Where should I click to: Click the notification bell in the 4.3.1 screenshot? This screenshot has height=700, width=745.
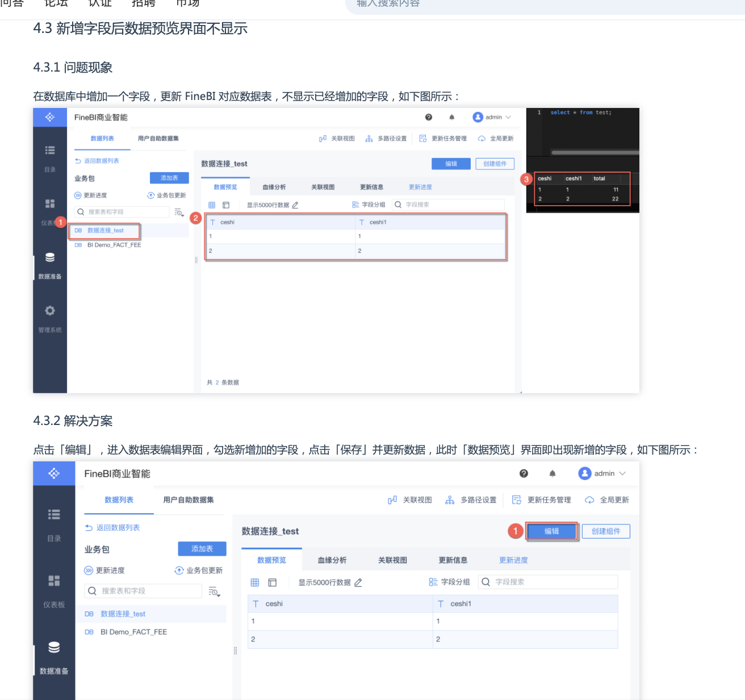[x=452, y=117]
